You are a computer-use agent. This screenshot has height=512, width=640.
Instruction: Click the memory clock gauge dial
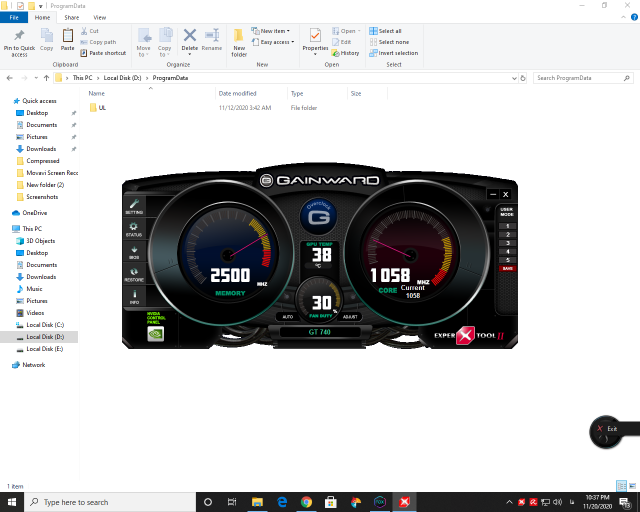point(228,254)
